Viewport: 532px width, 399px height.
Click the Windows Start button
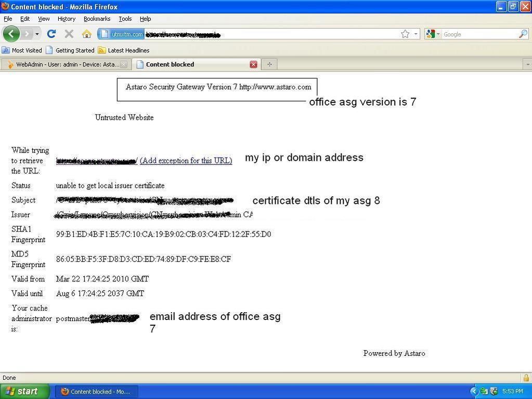point(24,391)
